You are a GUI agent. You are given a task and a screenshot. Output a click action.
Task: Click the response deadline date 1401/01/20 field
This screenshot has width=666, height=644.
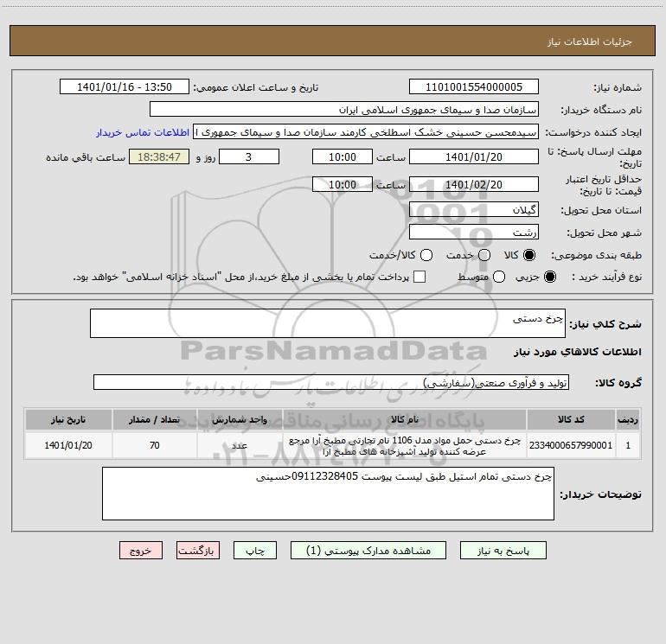[x=474, y=157]
